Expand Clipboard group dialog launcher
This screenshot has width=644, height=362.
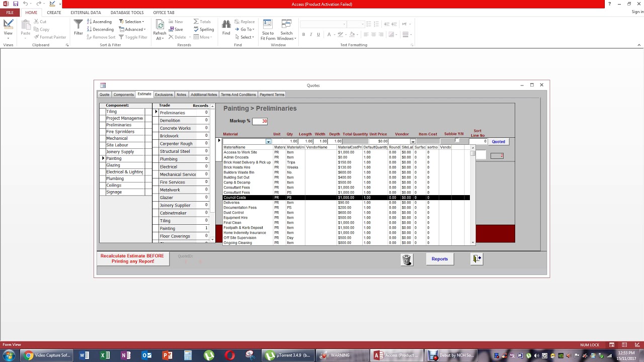pos(67,45)
